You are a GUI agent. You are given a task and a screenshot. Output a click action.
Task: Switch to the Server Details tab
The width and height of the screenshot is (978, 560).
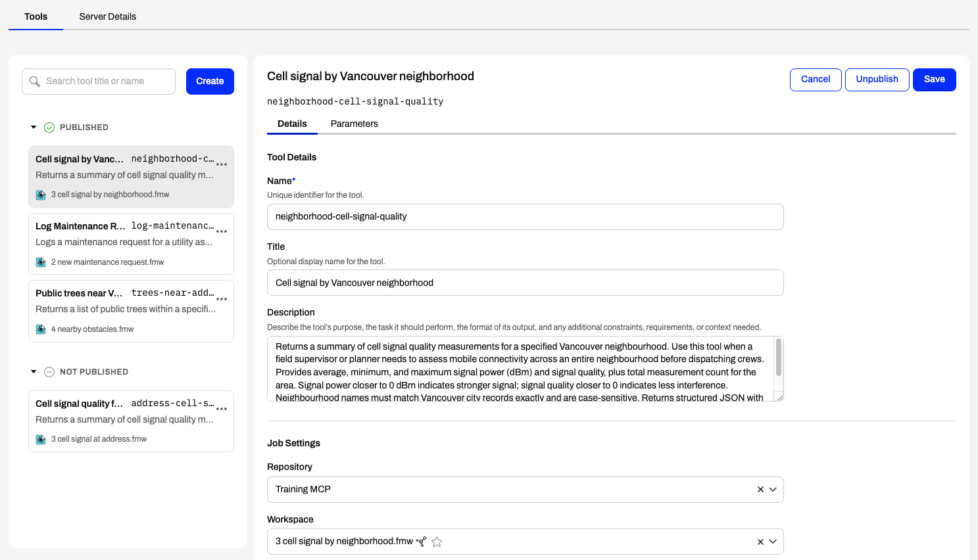(x=108, y=16)
